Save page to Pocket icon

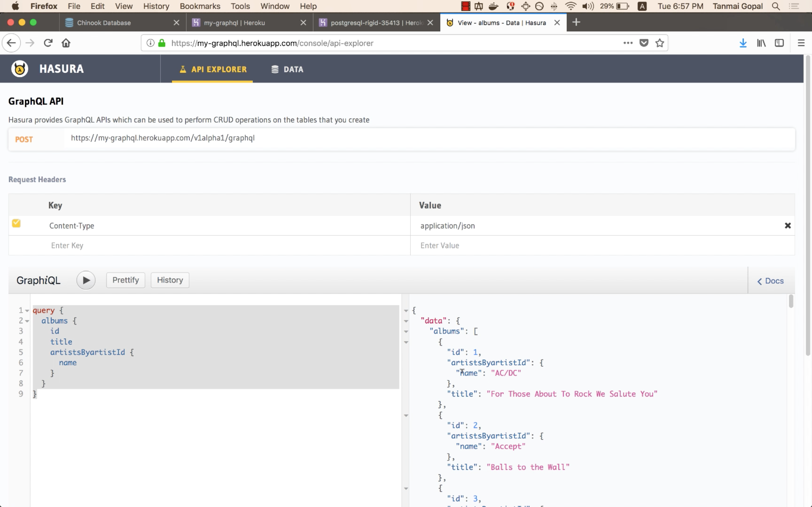[x=644, y=43]
